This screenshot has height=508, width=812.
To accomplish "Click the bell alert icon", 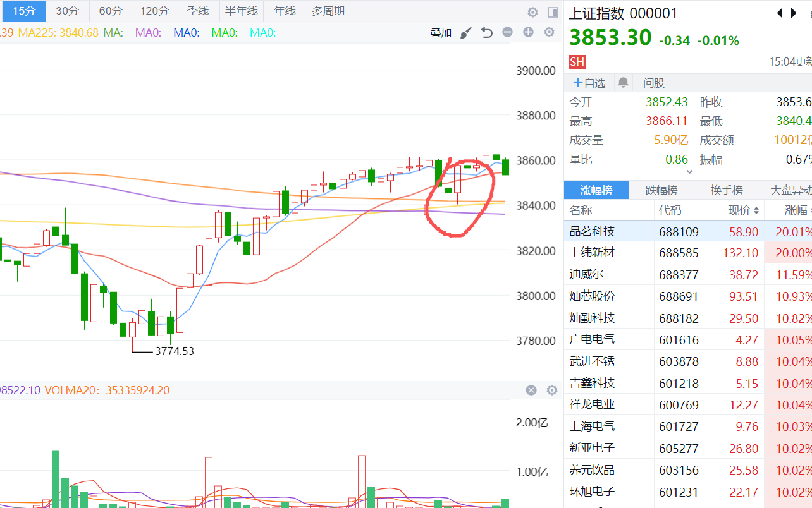I will 623,83.
